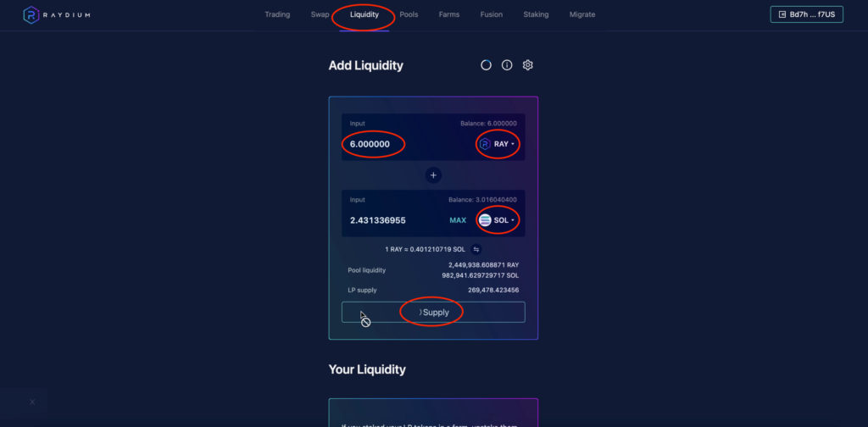Expand the SOL token dropdown arrow
Screen dimensions: 868x427
pos(513,220)
